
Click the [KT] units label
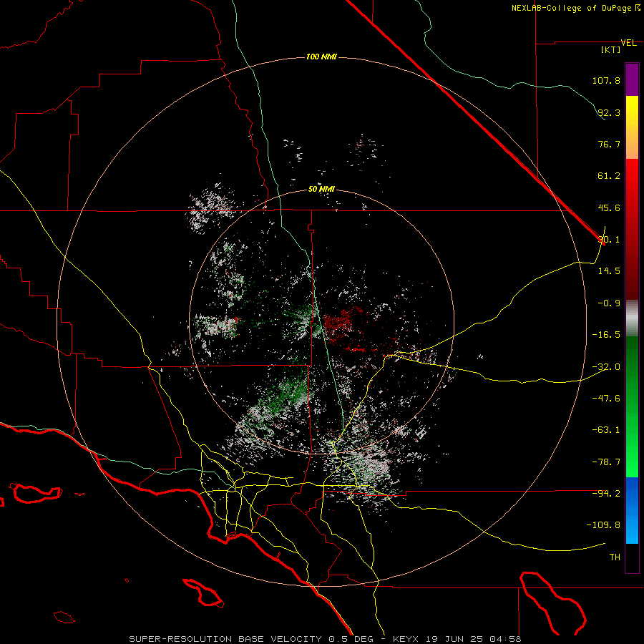click(611, 49)
